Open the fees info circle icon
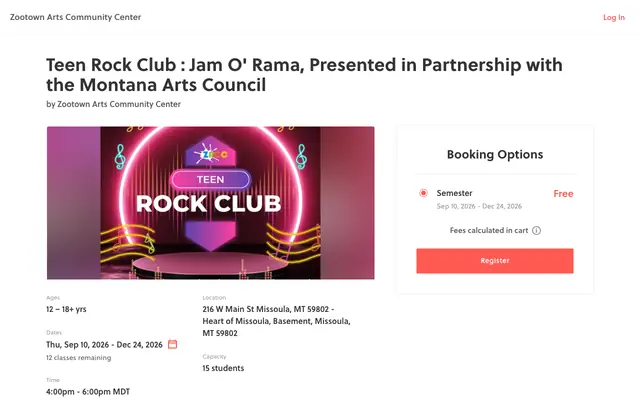This screenshot has height=400, width=640. point(536,231)
